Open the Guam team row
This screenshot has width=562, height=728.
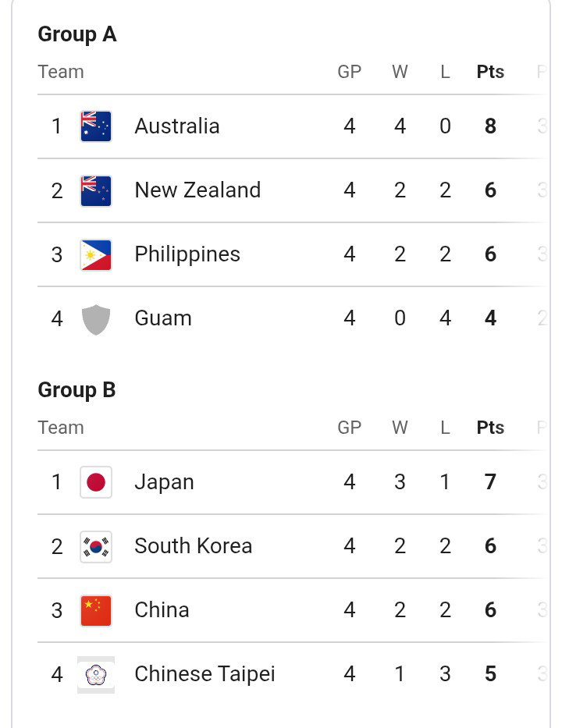tap(291, 318)
